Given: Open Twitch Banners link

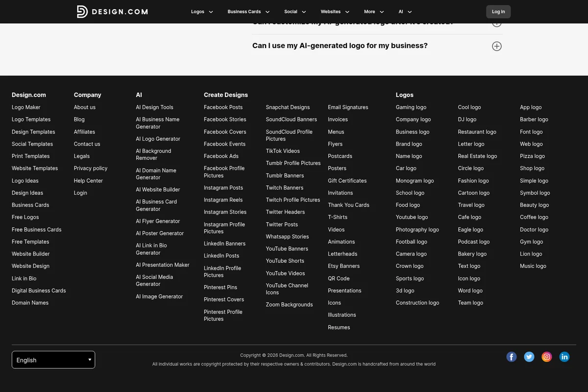Looking at the screenshot, I should coord(285,188).
